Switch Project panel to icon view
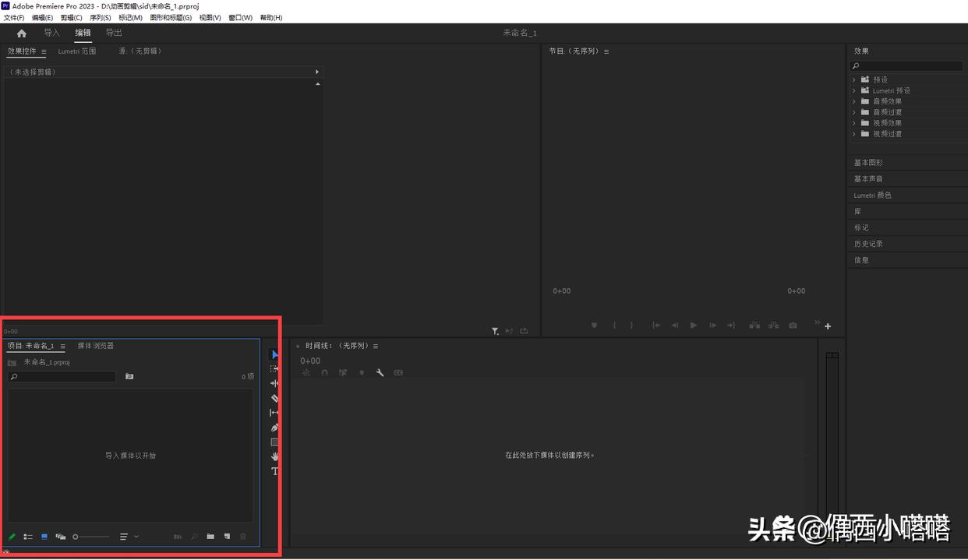This screenshot has width=968, height=560. pos(44,536)
